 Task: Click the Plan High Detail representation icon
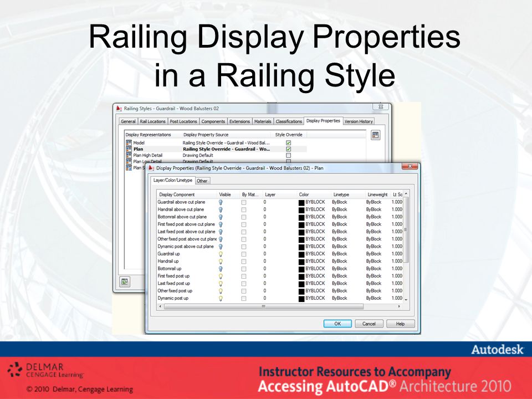pyautogui.click(x=129, y=155)
